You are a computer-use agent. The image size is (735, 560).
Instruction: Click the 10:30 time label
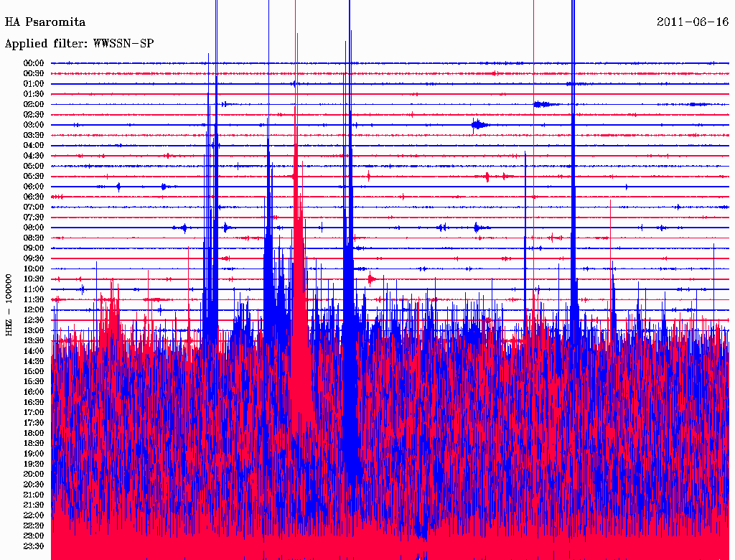34,279
